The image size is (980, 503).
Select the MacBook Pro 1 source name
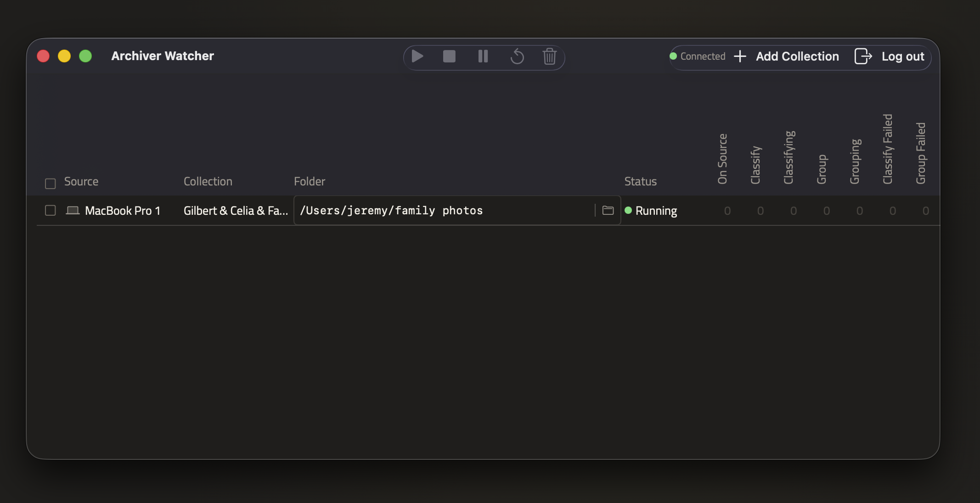click(123, 211)
